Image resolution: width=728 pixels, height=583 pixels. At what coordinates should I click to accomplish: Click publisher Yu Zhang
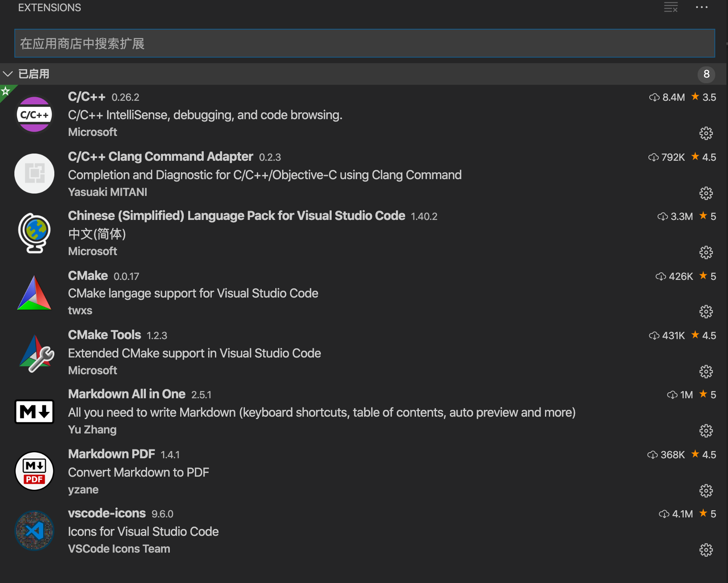(92, 429)
